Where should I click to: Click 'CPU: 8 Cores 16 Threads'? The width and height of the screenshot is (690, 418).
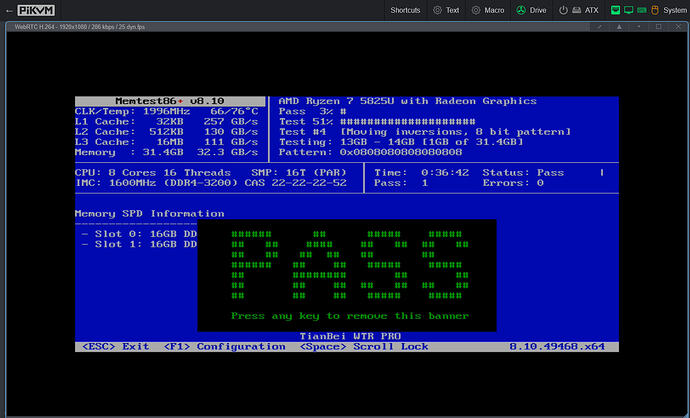coord(153,172)
